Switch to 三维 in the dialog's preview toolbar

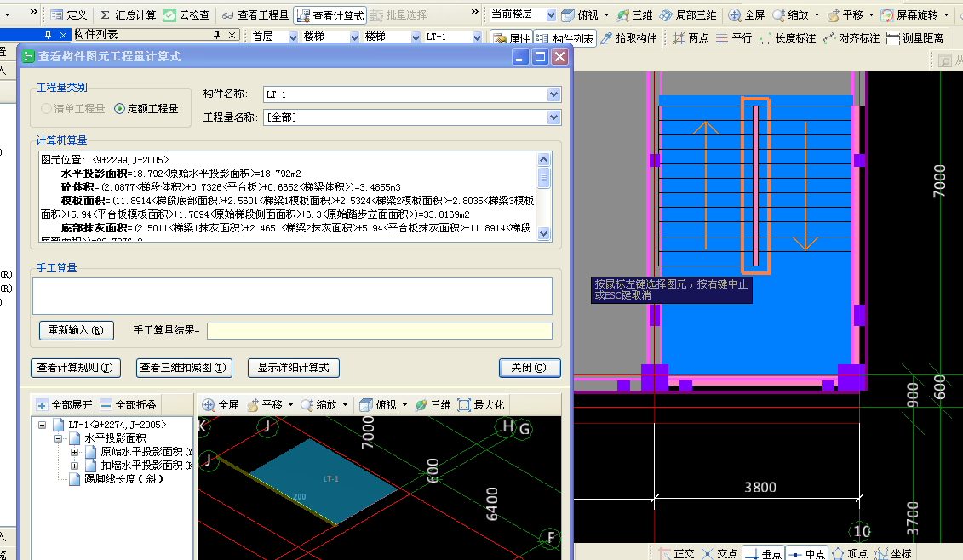click(433, 404)
